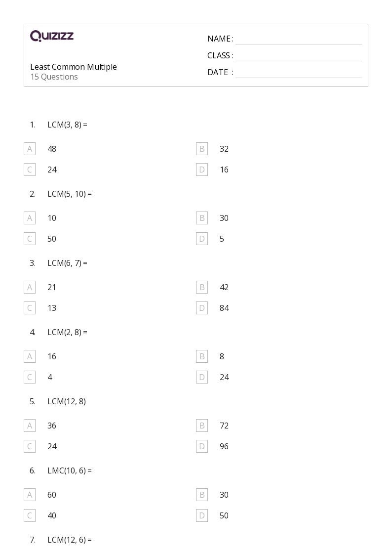Mark option C with value 24 for question 1

(30, 170)
